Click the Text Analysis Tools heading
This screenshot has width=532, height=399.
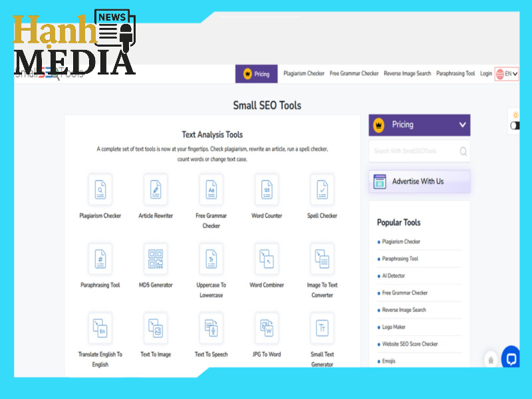tap(212, 135)
